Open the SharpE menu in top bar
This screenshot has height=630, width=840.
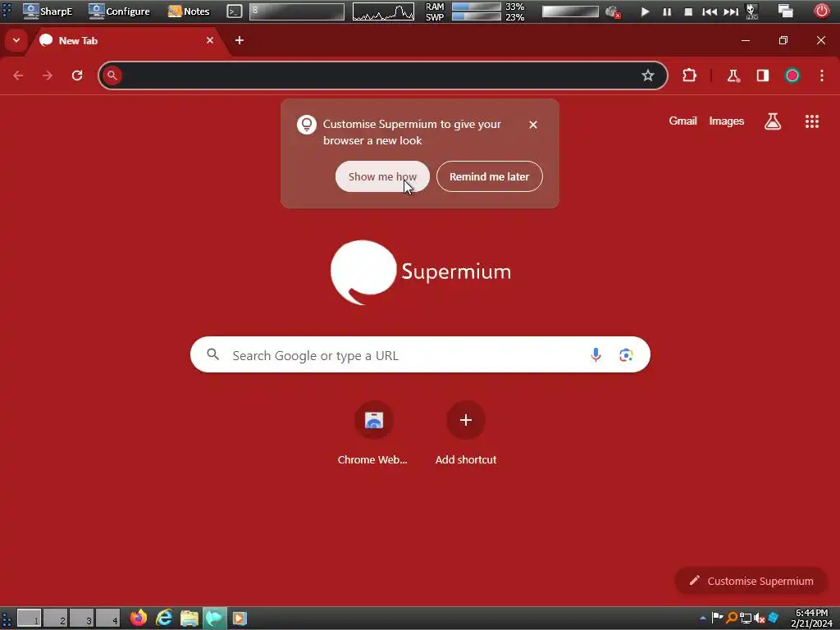tap(48, 11)
